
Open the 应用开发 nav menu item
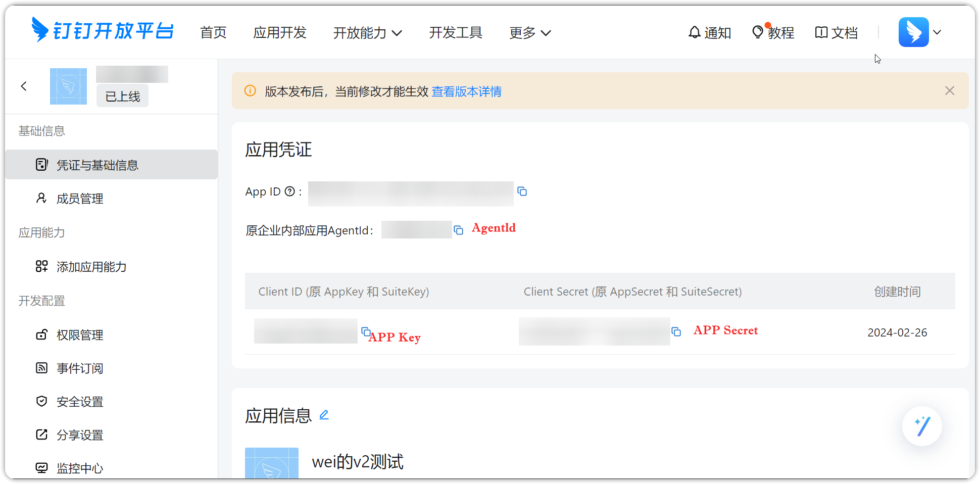point(280,33)
